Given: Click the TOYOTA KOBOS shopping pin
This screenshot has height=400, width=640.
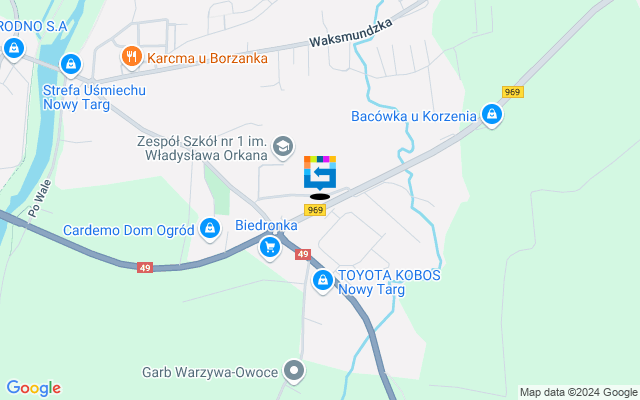Looking at the screenshot, I should click(323, 281).
